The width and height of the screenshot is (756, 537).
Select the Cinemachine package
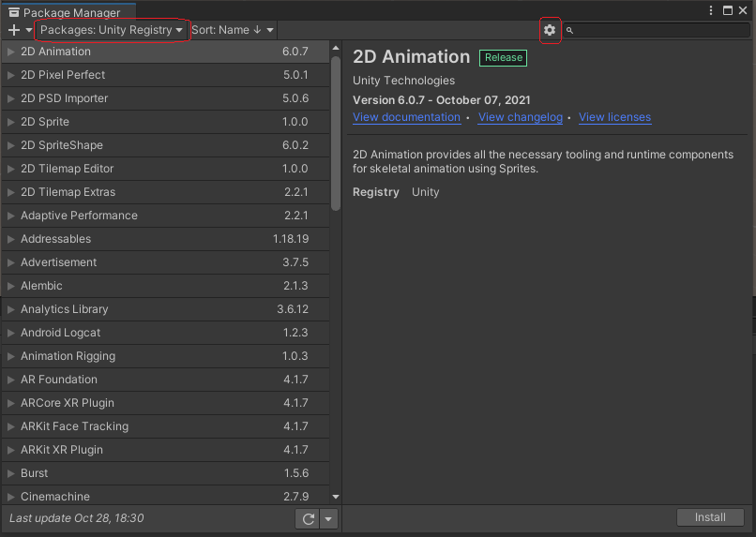[166, 496]
